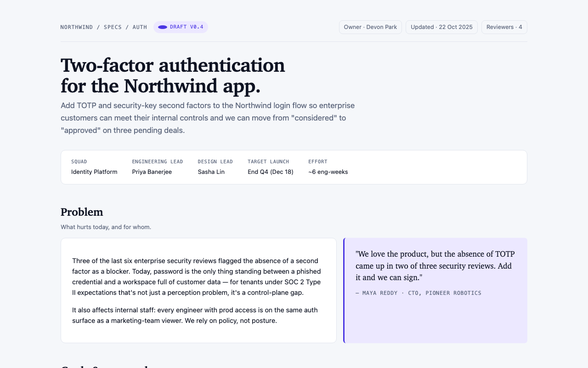Select the AUTH breadcrumb item
The image size is (588, 368).
click(x=140, y=27)
